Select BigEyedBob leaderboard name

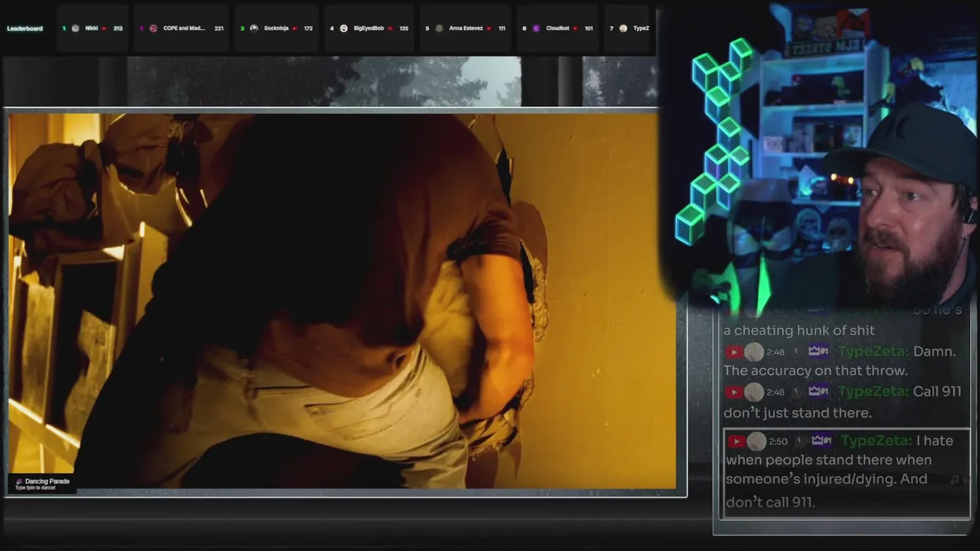pos(369,28)
